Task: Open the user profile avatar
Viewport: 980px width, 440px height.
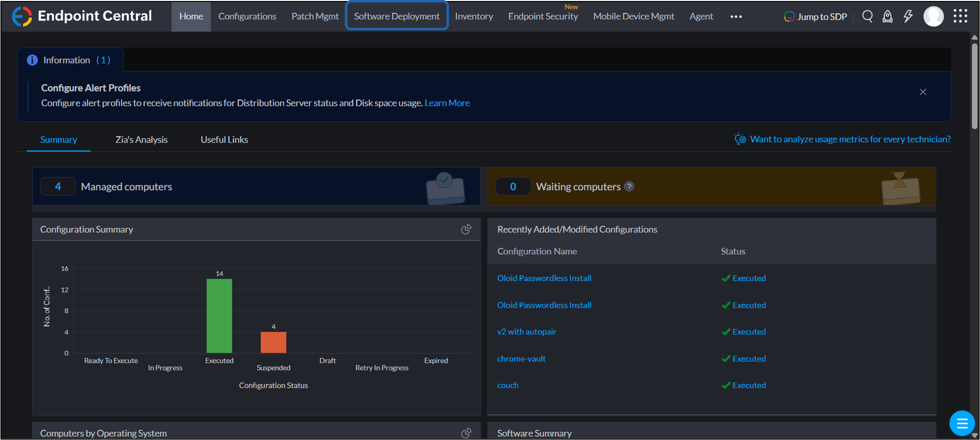Action: (933, 17)
